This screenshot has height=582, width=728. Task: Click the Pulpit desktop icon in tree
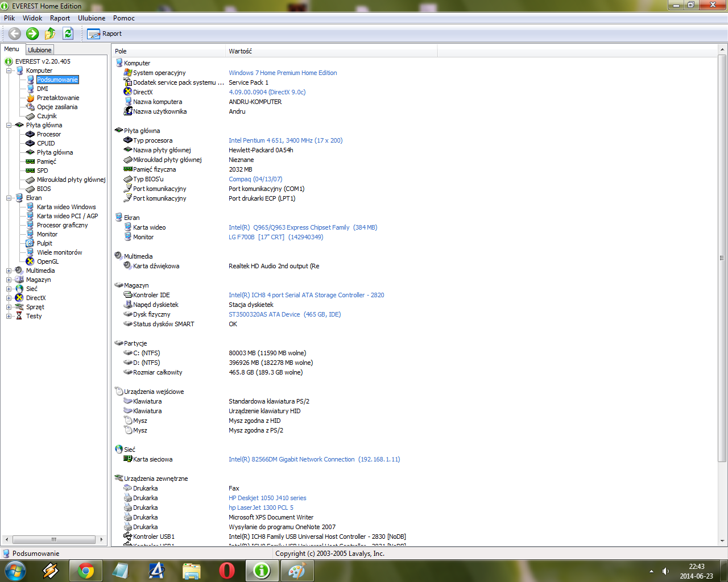point(30,243)
